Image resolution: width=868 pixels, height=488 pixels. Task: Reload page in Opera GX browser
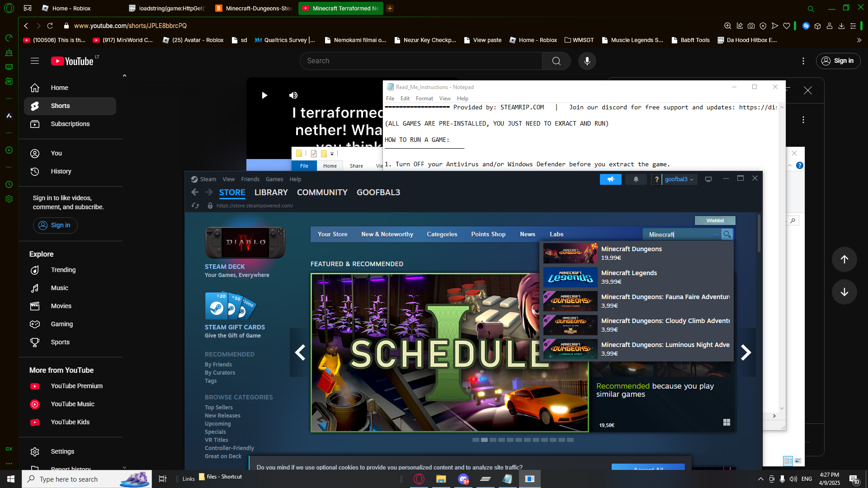click(50, 26)
